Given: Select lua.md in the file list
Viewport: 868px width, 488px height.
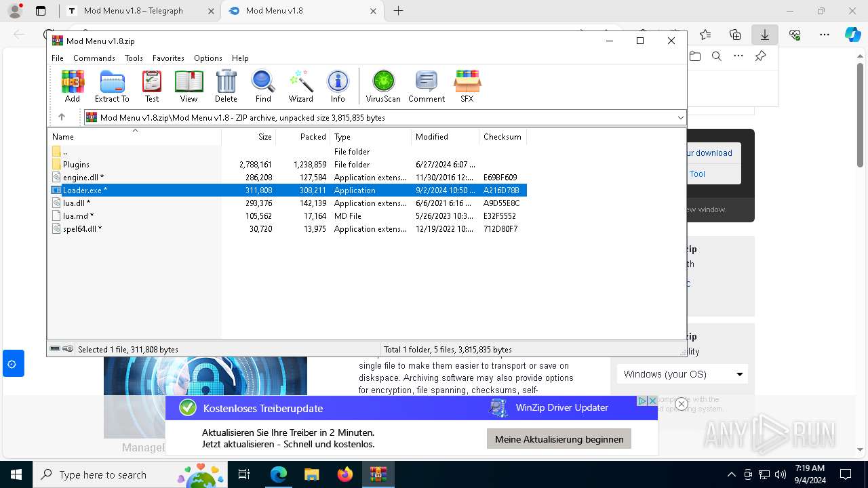Looking at the screenshot, I should 287,216.
